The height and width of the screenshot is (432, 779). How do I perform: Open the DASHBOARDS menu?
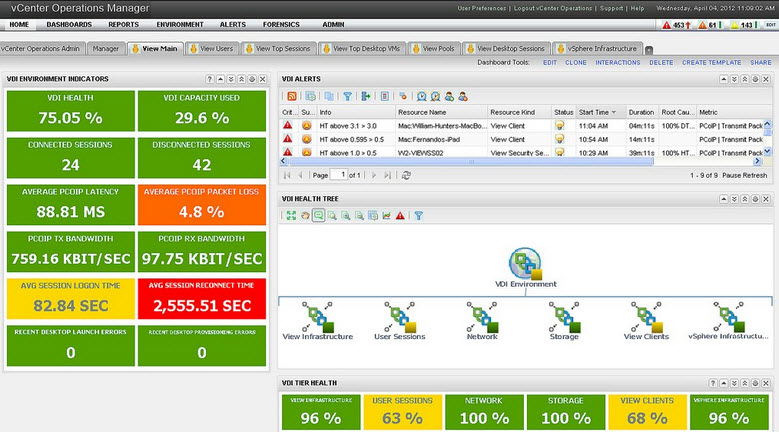69,24
